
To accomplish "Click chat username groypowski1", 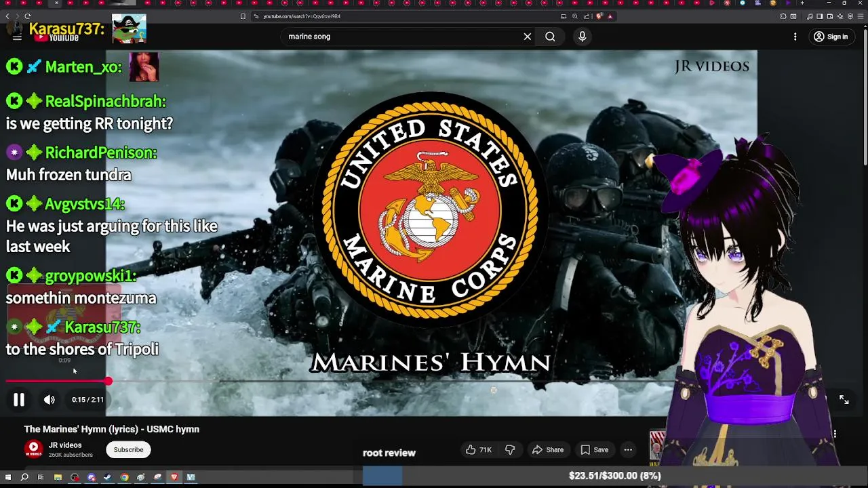I will click(x=91, y=276).
